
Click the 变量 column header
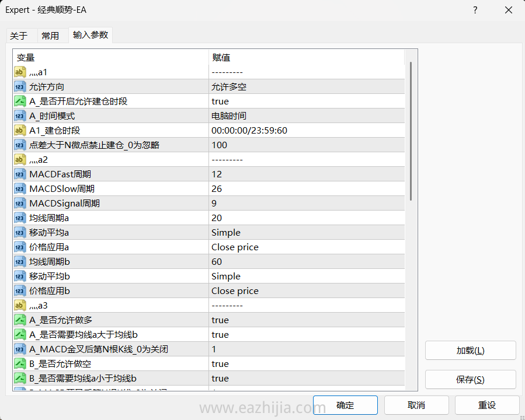pos(111,58)
